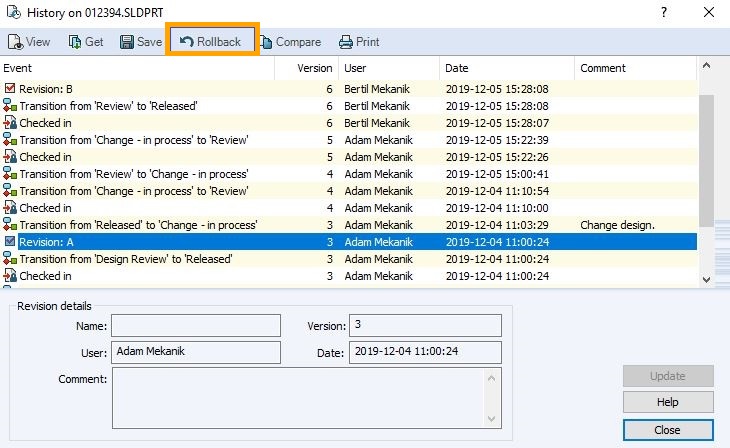Select the highlighted Revision: A row

[150, 242]
